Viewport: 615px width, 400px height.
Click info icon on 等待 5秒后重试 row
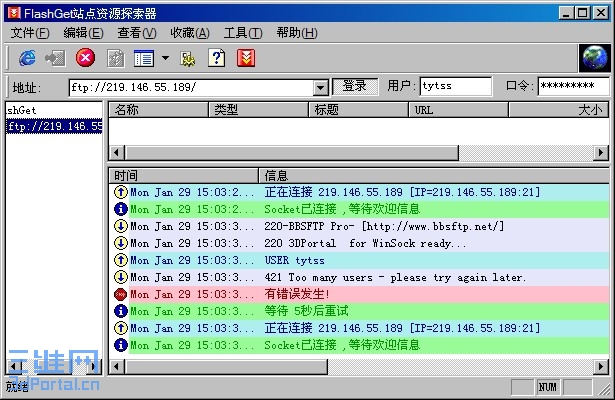coord(121,311)
